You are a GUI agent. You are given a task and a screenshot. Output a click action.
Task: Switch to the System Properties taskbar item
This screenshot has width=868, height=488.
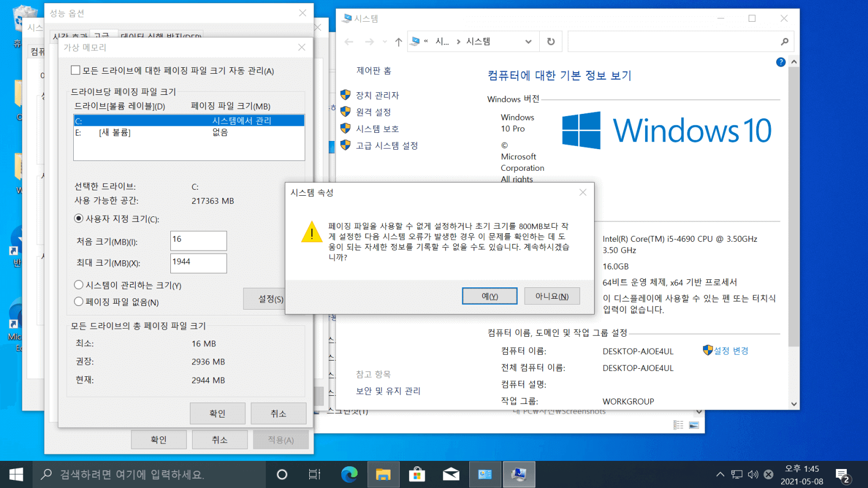[519, 474]
